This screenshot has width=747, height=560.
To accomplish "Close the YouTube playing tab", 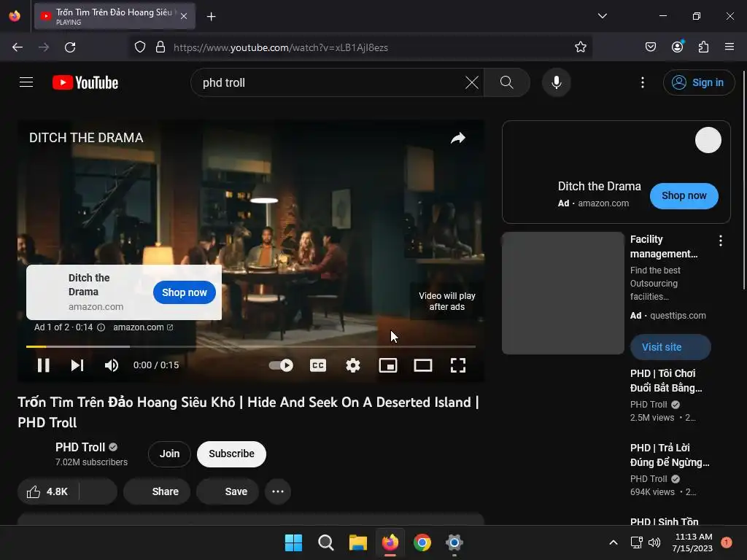I will (184, 16).
